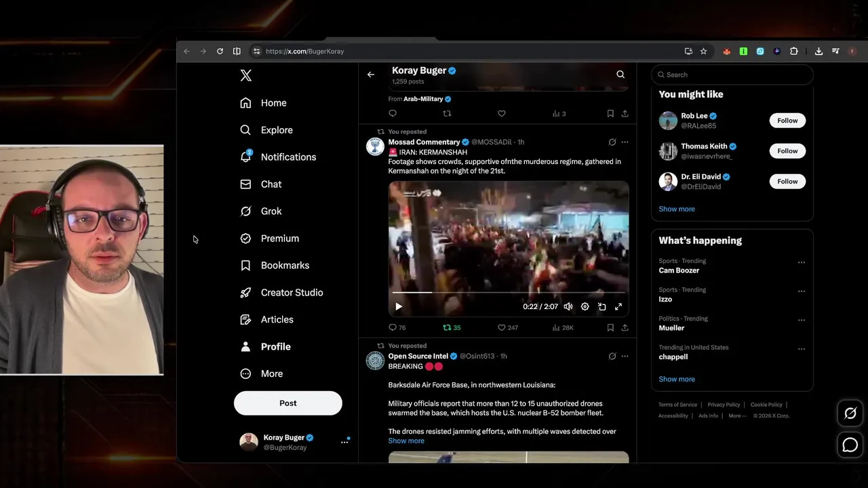Click the address bar URL x.com/BugerKoray
The image size is (868, 488).
[304, 52]
